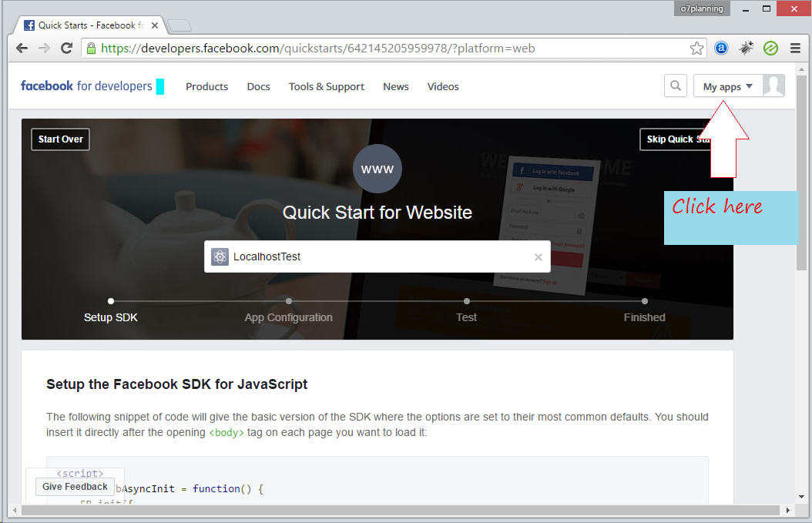Go to the Videos section
The width and height of the screenshot is (812, 523).
443,86
